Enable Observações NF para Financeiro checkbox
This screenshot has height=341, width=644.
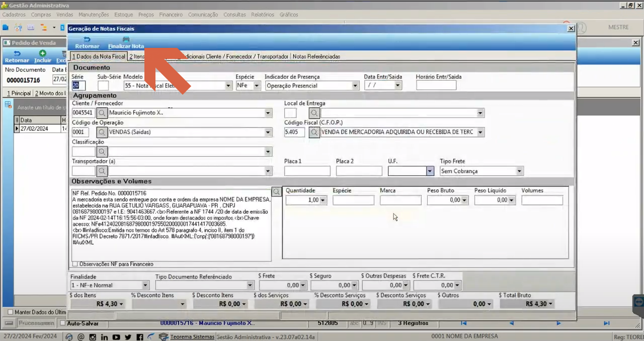pyautogui.click(x=75, y=264)
